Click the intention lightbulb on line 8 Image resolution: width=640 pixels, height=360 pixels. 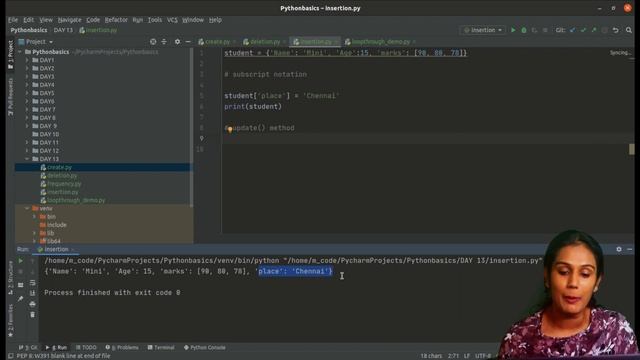(x=230, y=130)
